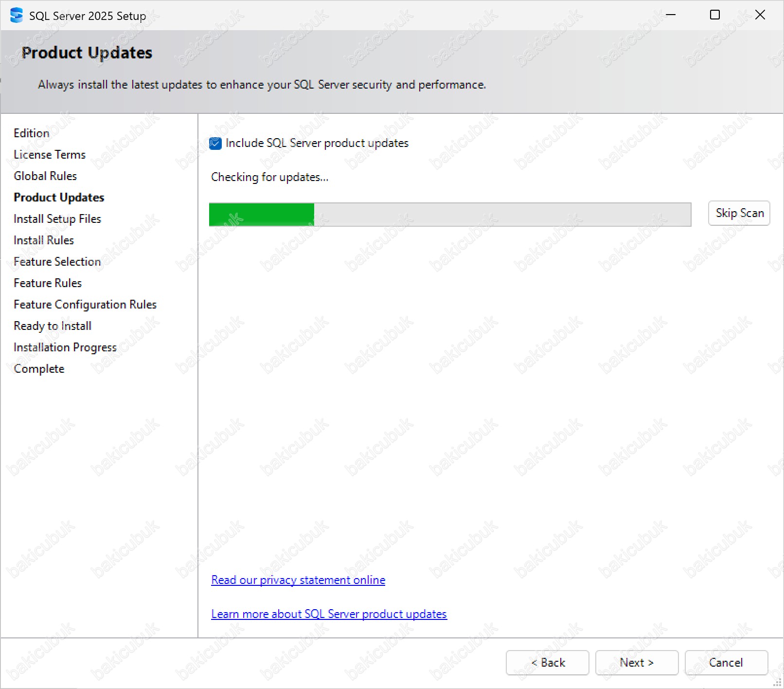Click the green update-check progress bar
The width and height of the screenshot is (784, 689).
(450, 215)
